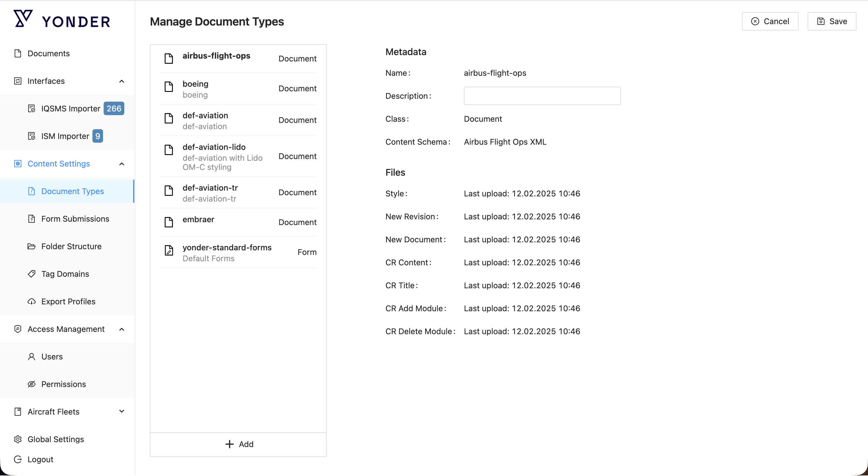Screen dimensions: 868x476
Task: Collapse the Access Management chevron
Action: click(x=122, y=329)
